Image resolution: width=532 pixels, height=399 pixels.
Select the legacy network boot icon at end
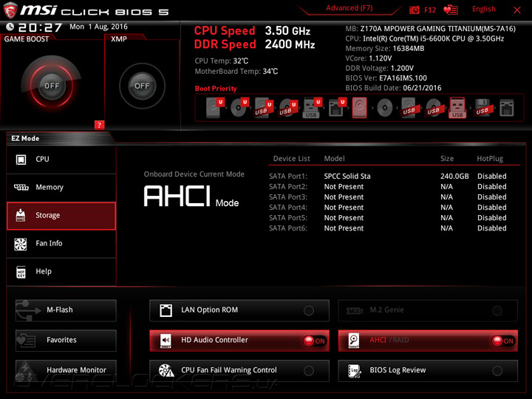[507, 108]
